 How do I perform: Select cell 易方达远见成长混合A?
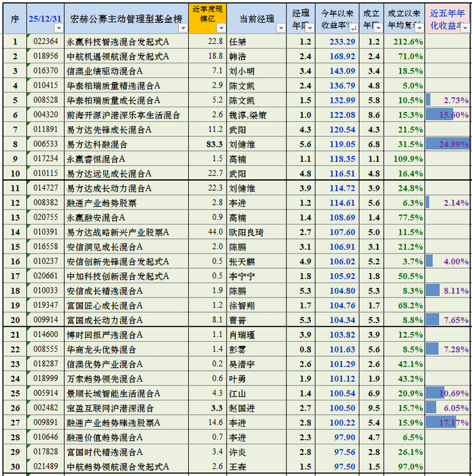(127, 173)
